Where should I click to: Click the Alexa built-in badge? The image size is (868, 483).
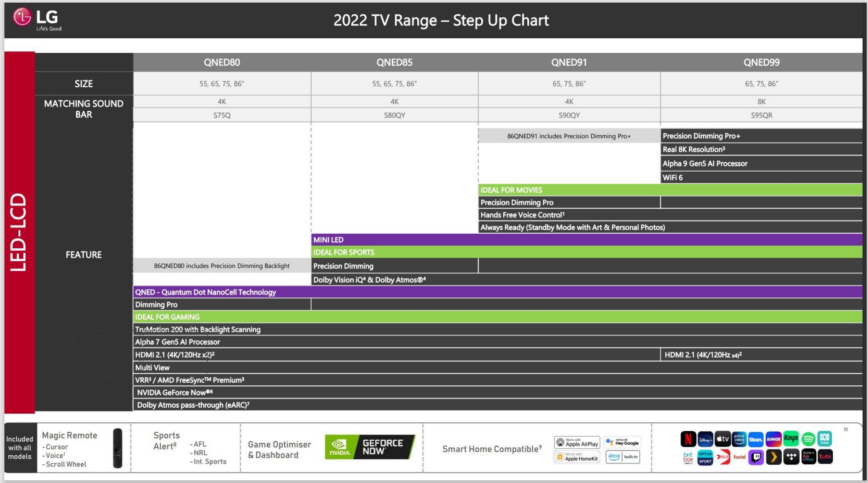(622, 457)
